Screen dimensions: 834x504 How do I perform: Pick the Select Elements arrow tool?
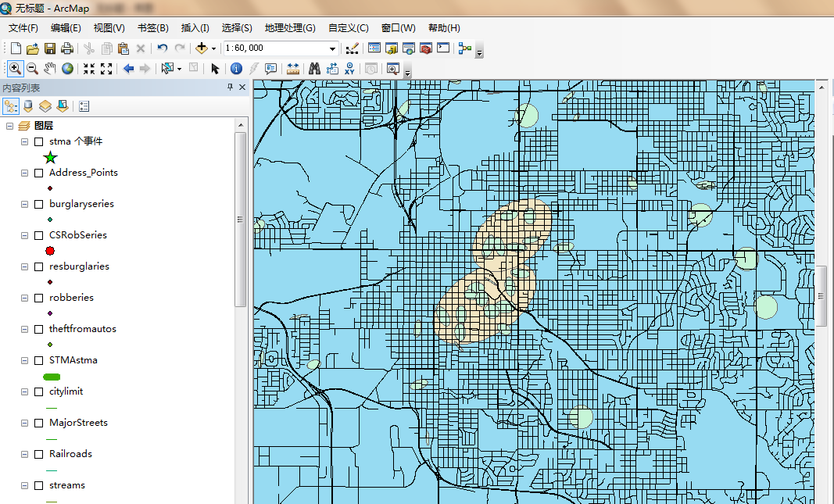pos(215,69)
